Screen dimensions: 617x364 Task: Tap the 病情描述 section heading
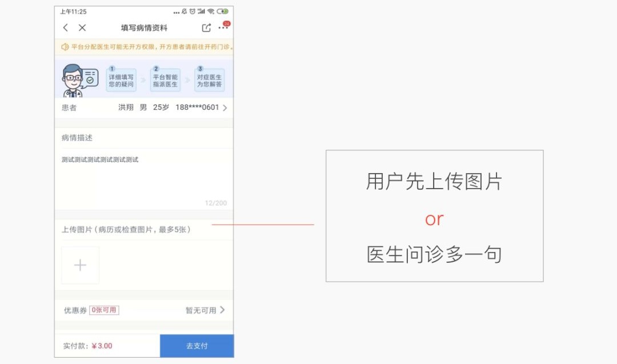tap(77, 138)
